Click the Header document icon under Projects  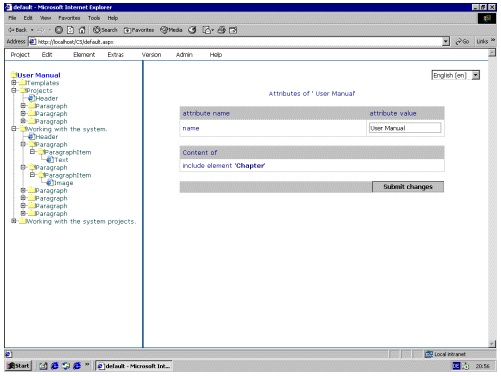32,98
